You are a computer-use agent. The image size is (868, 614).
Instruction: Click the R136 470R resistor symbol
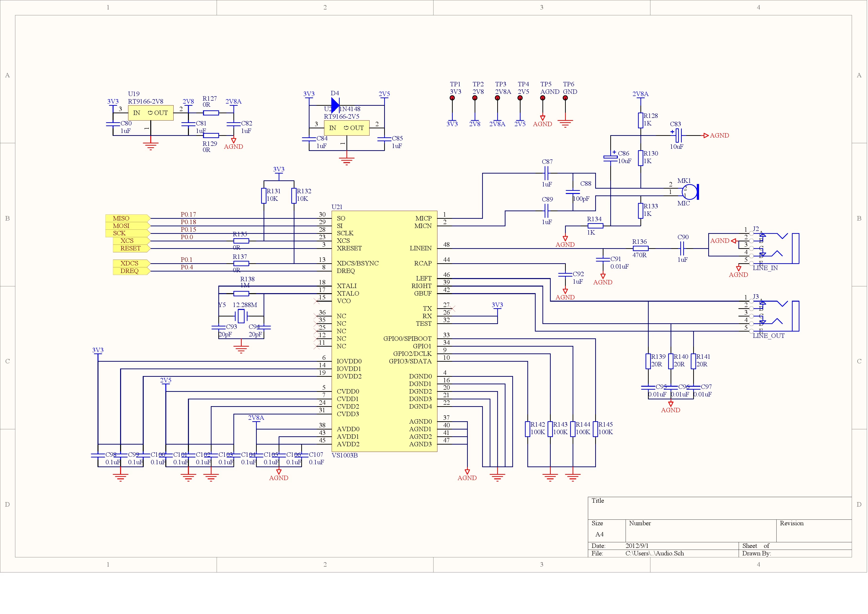641,248
